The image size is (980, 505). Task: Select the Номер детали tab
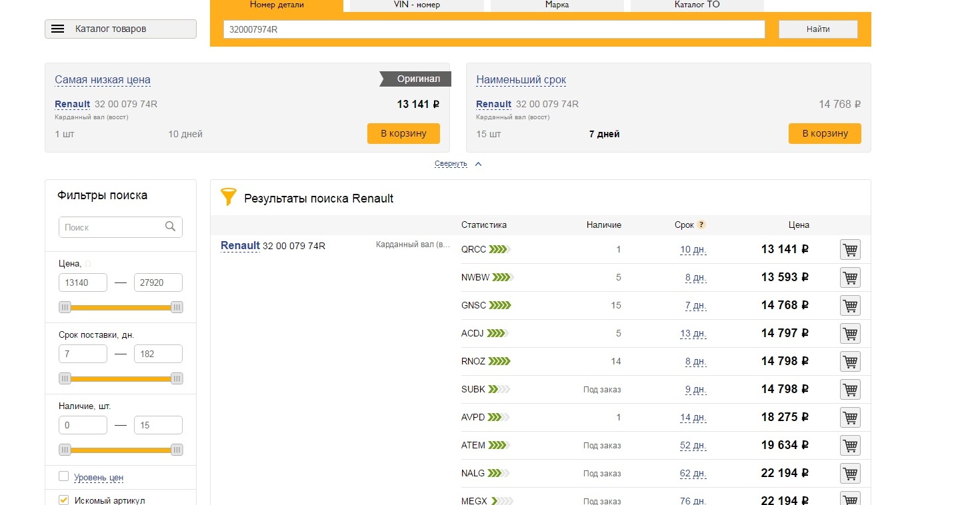(277, 5)
